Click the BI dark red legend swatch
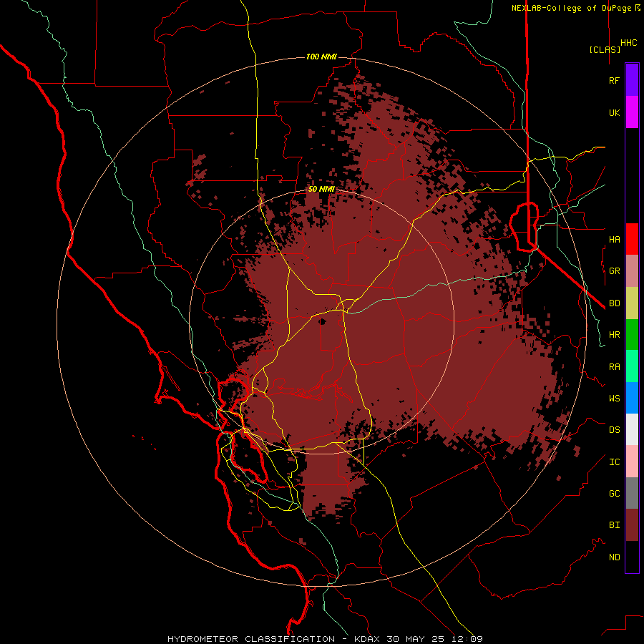 click(632, 525)
